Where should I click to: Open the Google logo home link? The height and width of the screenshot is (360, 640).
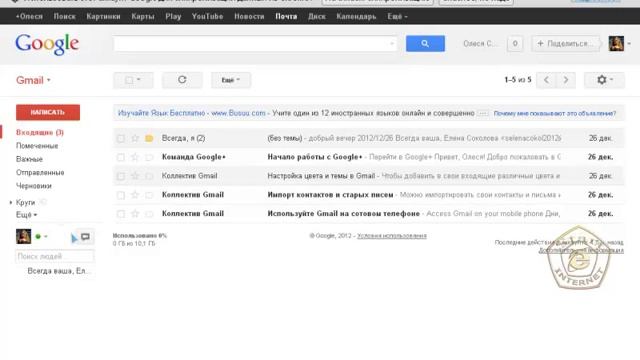[47, 44]
